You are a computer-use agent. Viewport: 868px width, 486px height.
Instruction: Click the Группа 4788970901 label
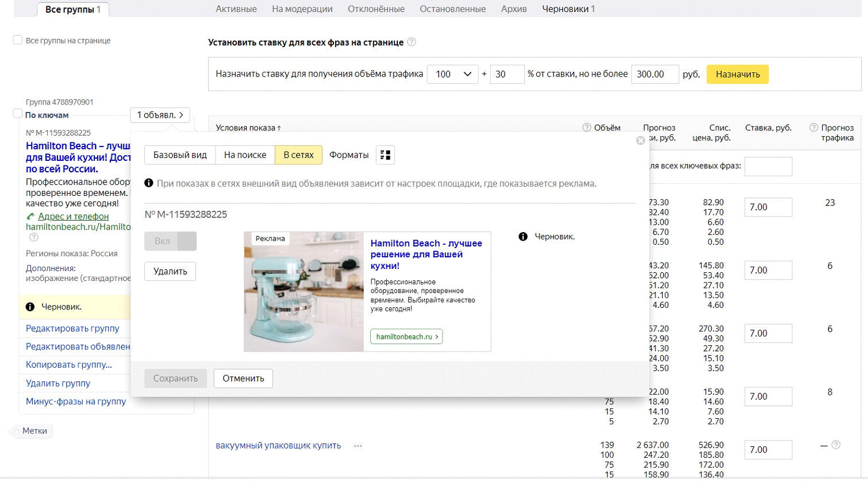click(59, 102)
